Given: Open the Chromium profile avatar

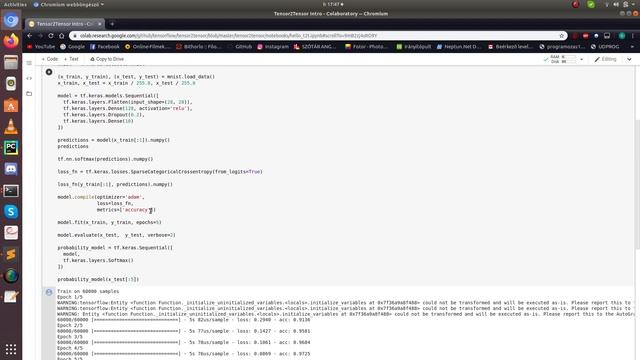Looking at the screenshot, I should pyautogui.click(x=622, y=36).
